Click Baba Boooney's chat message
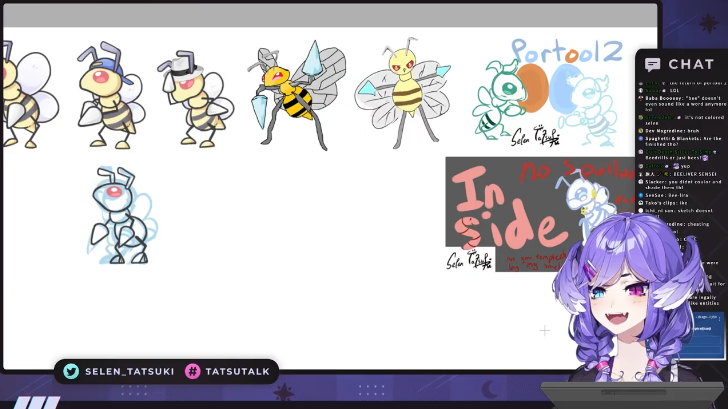This screenshot has width=728, height=409. click(x=684, y=104)
